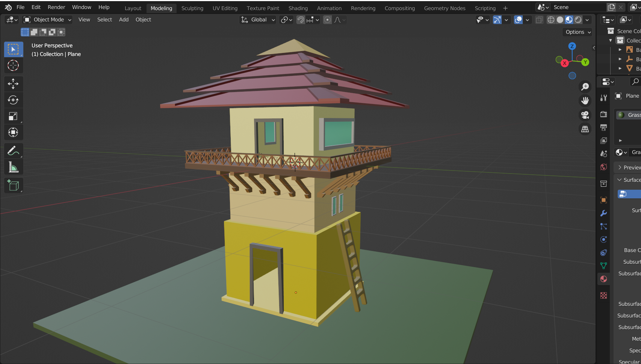
Task: Select the Add Cube tool
Action: 14,186
